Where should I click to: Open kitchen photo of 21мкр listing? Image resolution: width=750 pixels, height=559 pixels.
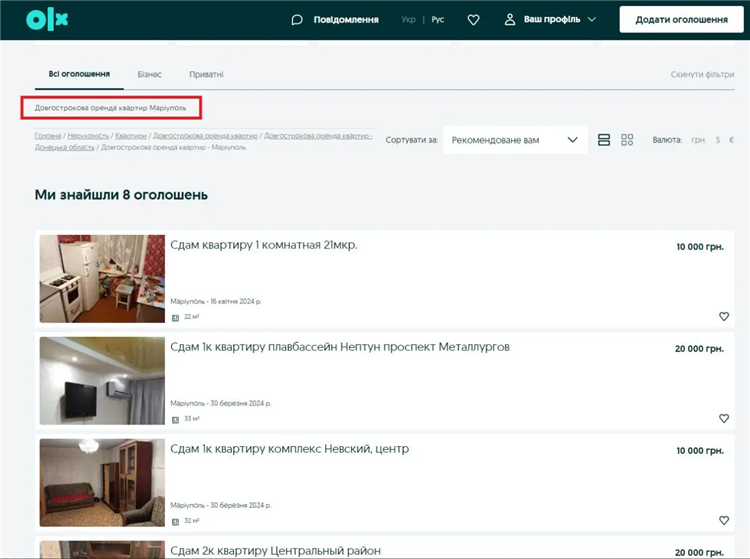(102, 279)
